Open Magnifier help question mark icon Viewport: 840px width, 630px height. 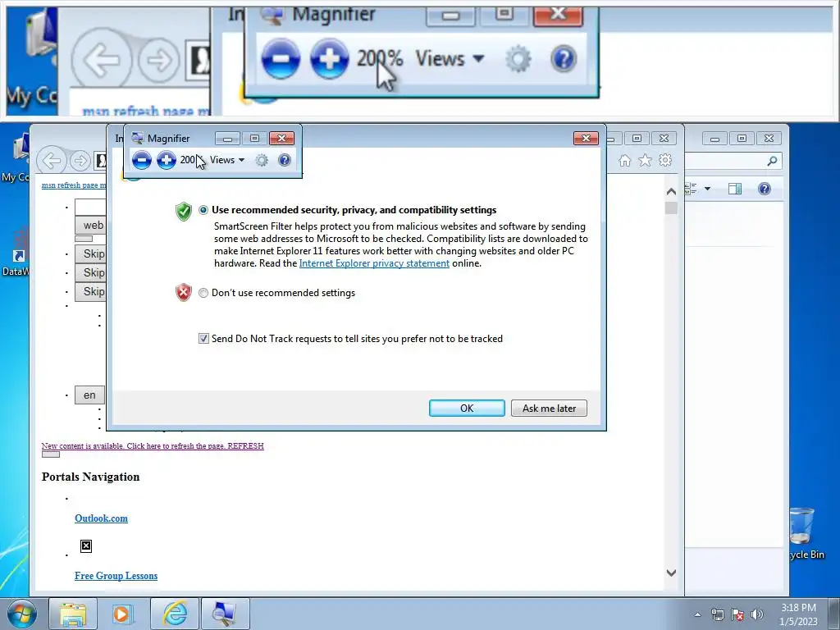285,160
